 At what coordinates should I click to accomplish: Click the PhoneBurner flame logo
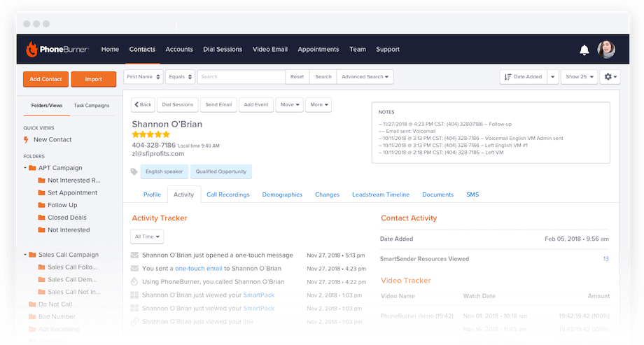click(x=31, y=49)
